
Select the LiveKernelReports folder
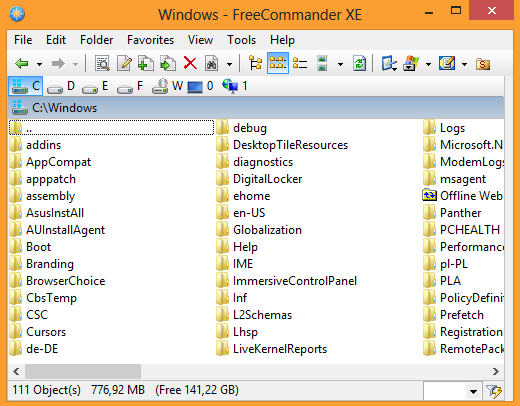pos(272,349)
